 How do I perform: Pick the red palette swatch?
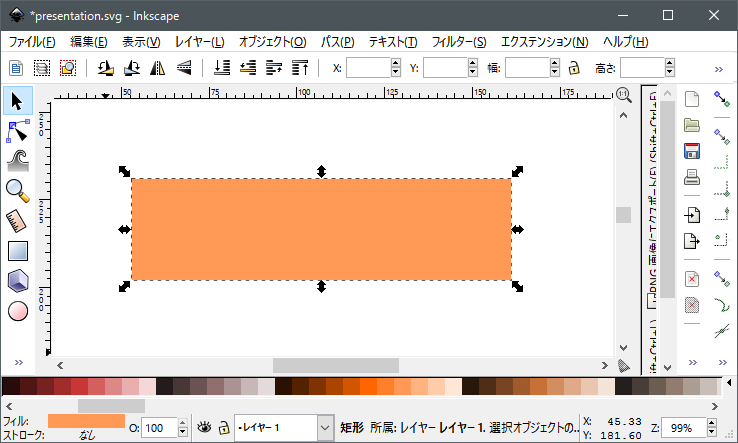click(x=79, y=387)
